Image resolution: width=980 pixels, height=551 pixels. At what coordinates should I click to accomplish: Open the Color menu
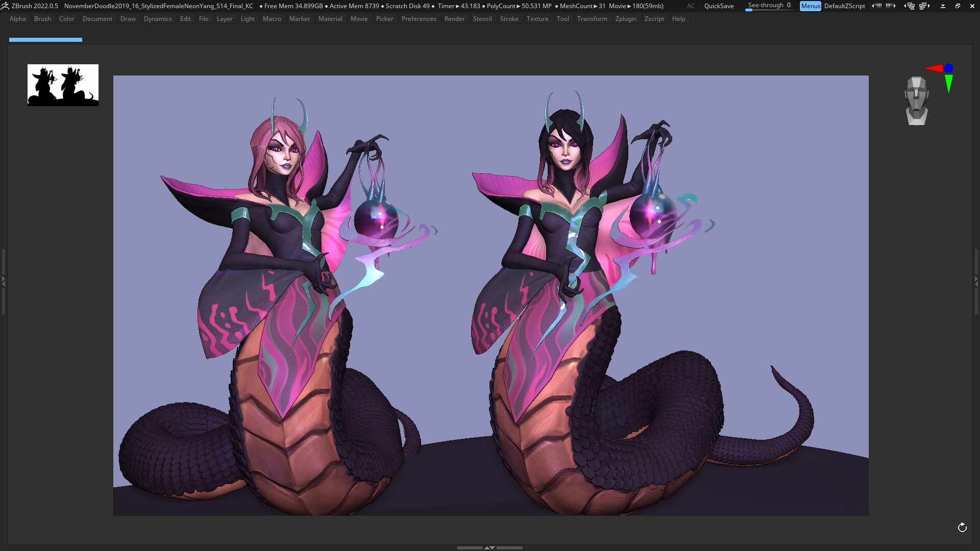(x=66, y=19)
